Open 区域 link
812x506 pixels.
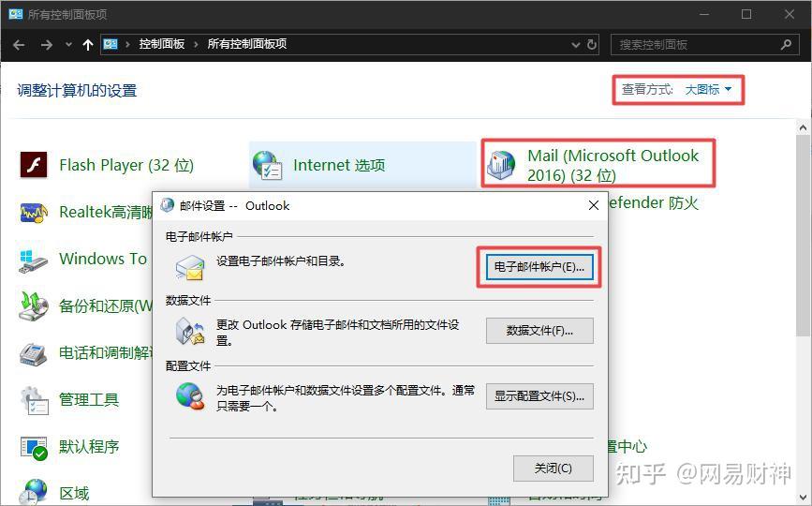point(74,493)
